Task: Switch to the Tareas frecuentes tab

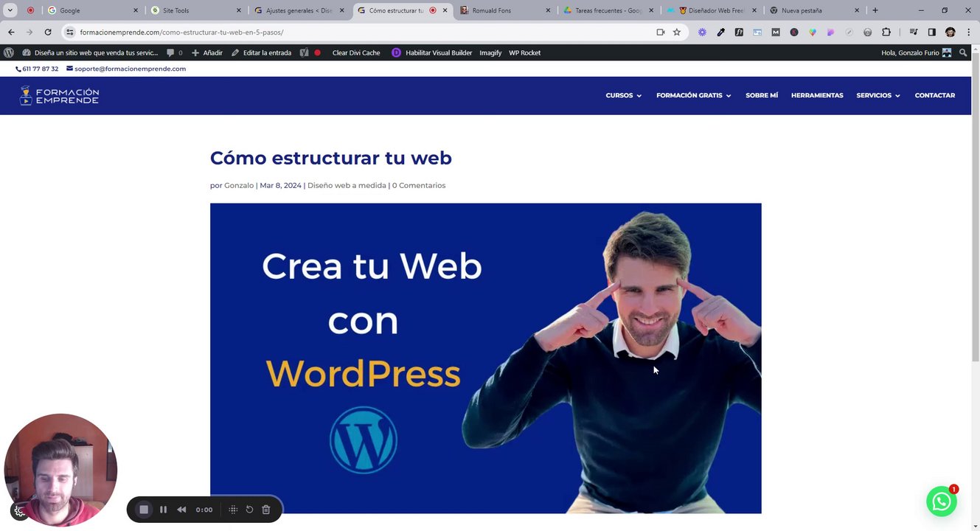Action: (608, 10)
